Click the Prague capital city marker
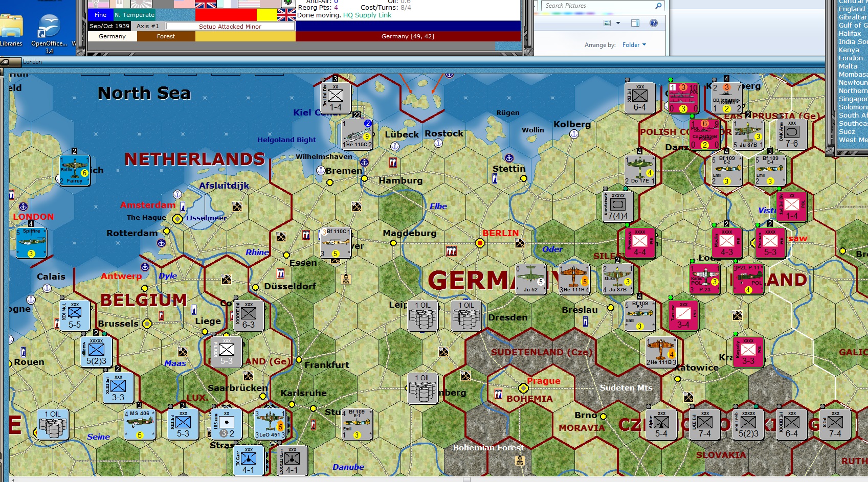Screen dimensions: 868x482 [523, 388]
